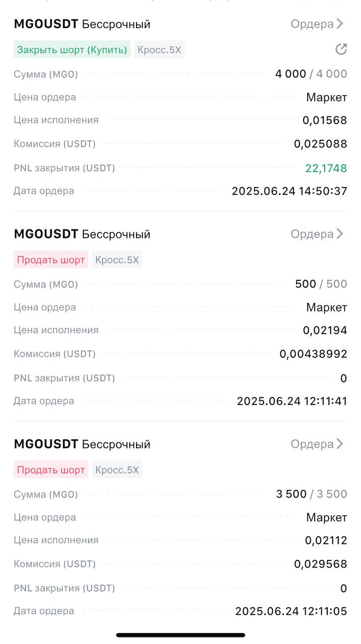Open Ордера link for the 4 000 MGO order

click(312, 24)
